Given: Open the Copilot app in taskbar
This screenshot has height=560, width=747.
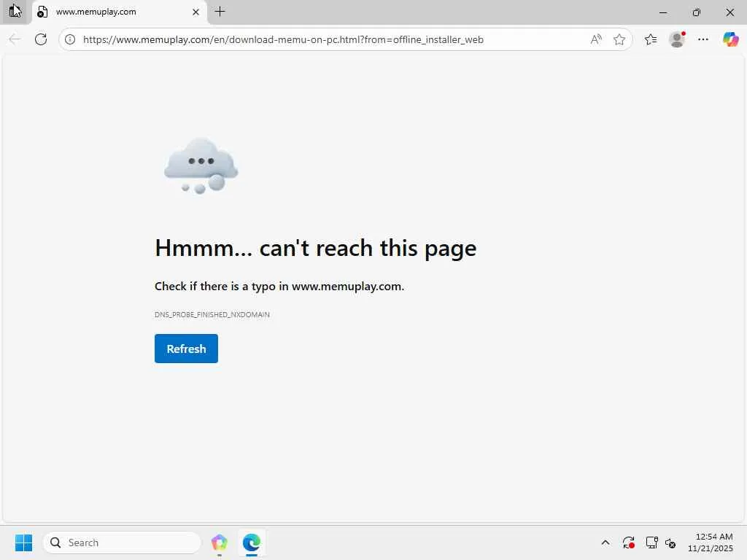Looking at the screenshot, I should click(219, 542).
